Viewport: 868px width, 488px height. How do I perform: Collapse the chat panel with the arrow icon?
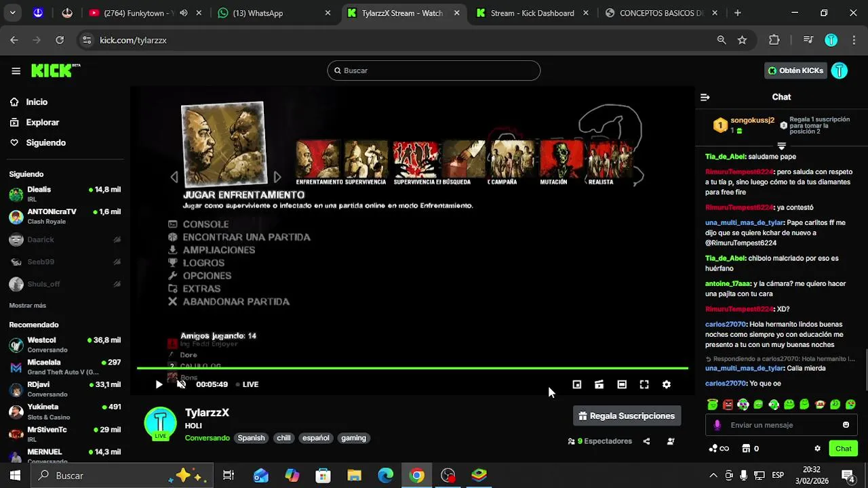[705, 97]
